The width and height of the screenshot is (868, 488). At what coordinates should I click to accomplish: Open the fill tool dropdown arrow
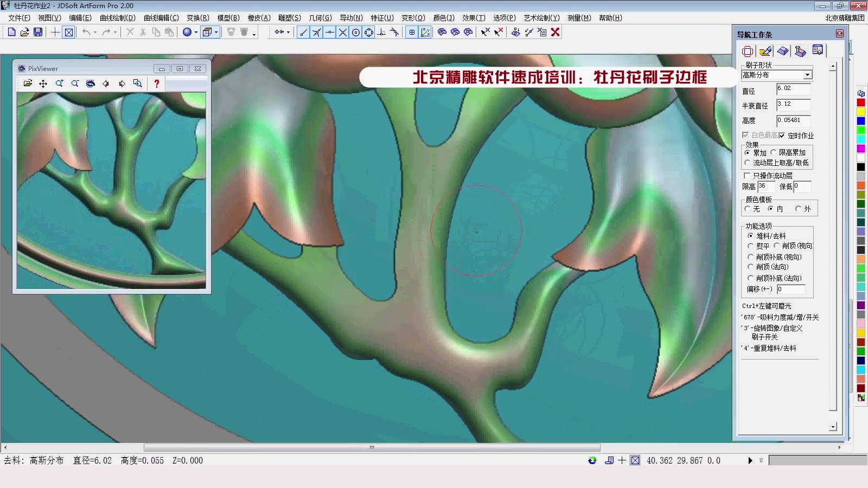point(196,32)
